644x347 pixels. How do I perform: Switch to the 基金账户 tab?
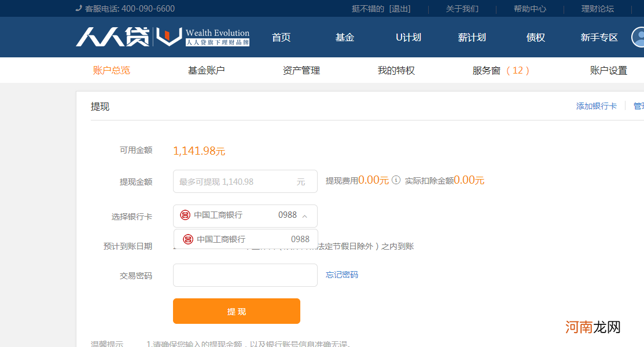coord(206,70)
